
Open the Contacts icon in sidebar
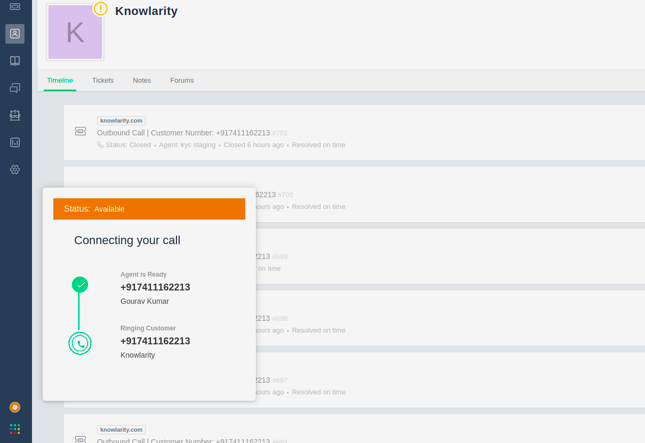(15, 33)
